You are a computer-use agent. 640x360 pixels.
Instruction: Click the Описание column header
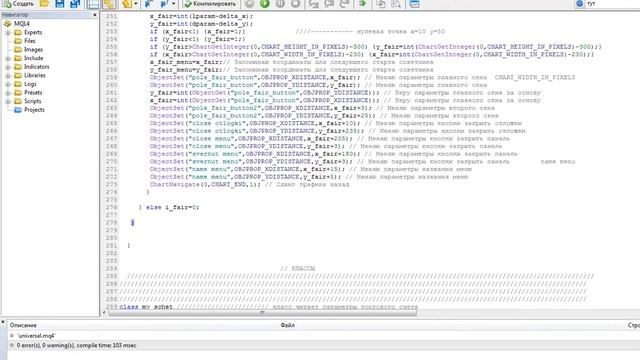23,325
